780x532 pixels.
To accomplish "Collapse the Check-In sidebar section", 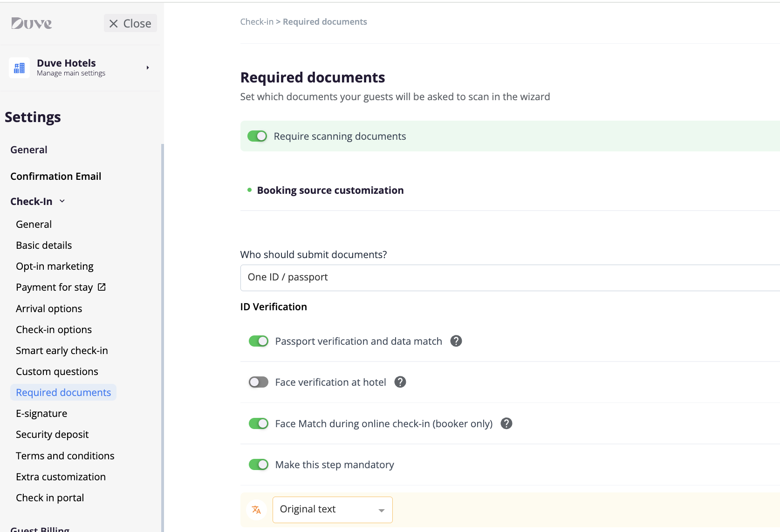I will point(62,201).
